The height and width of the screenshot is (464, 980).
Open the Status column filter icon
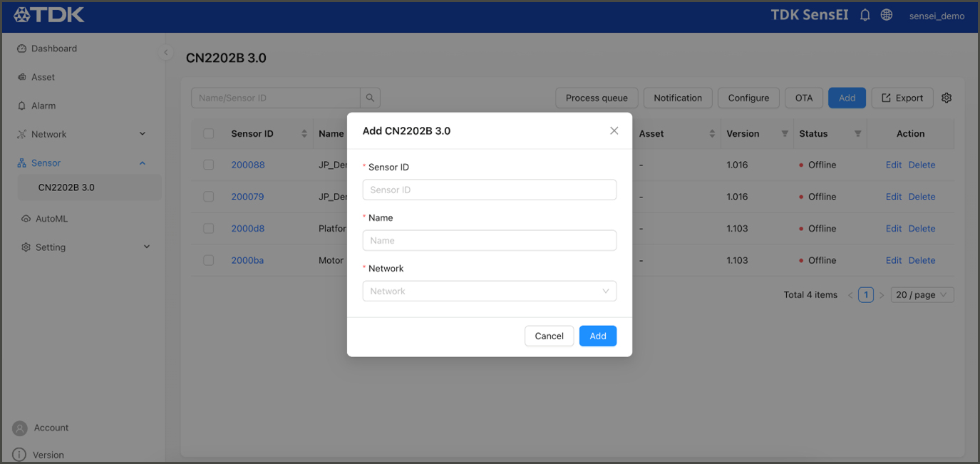click(857, 133)
